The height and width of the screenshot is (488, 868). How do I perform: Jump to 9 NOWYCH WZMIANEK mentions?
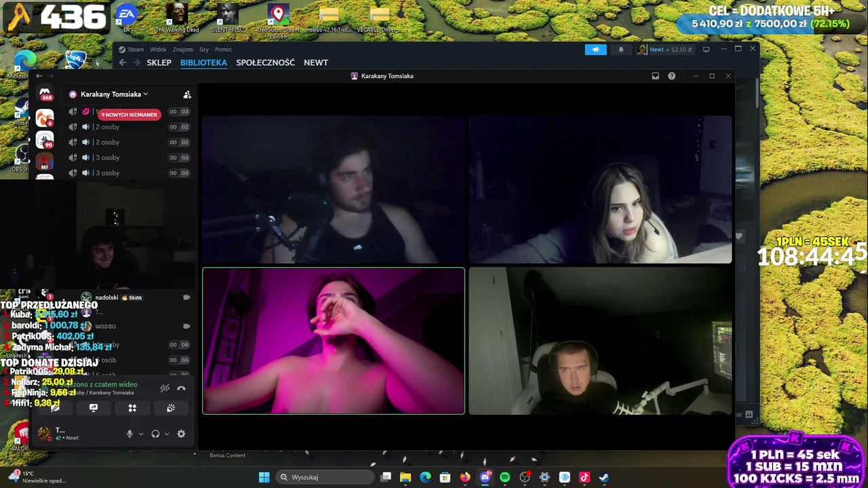pyautogui.click(x=130, y=115)
